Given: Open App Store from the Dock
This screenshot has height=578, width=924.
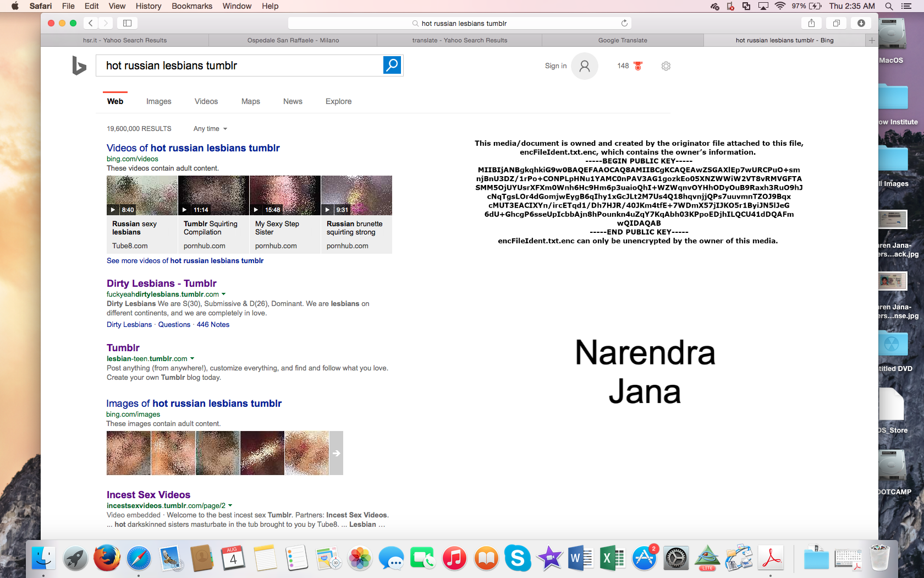Looking at the screenshot, I should coord(645,558).
